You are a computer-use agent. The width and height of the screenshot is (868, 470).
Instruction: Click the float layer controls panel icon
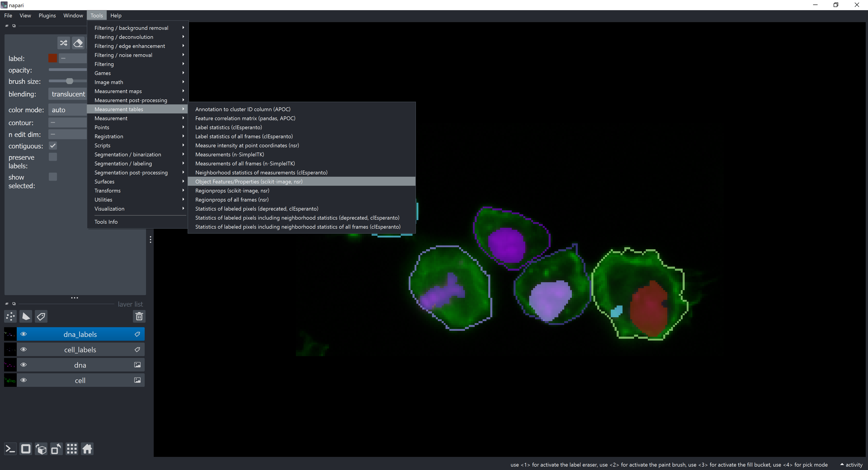coord(14,26)
